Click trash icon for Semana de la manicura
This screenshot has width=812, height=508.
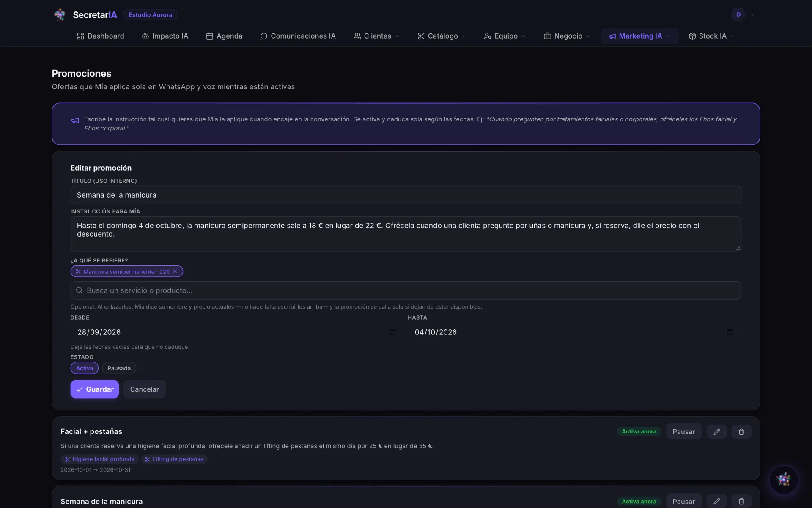(741, 501)
